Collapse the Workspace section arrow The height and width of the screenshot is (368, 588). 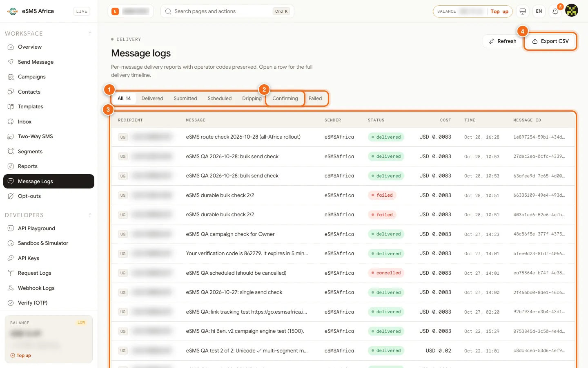pos(90,34)
